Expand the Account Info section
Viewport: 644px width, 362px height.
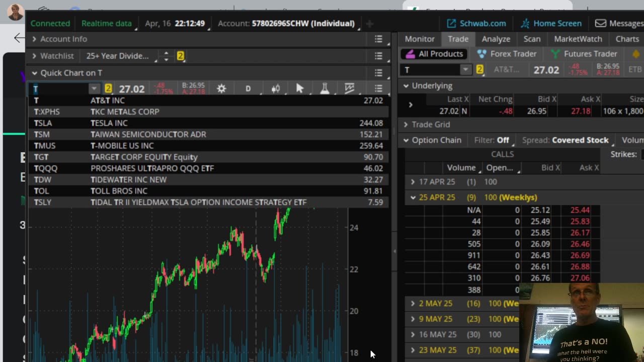[34, 39]
